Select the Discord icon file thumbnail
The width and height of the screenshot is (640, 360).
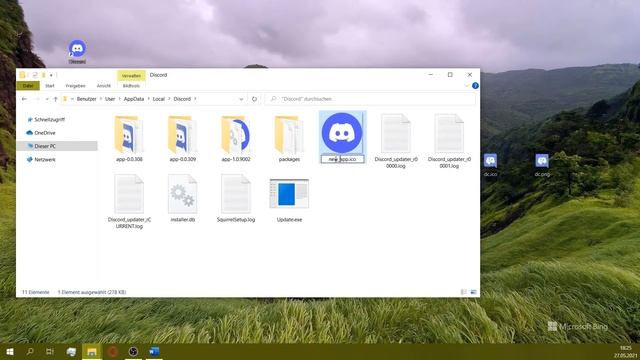342,133
